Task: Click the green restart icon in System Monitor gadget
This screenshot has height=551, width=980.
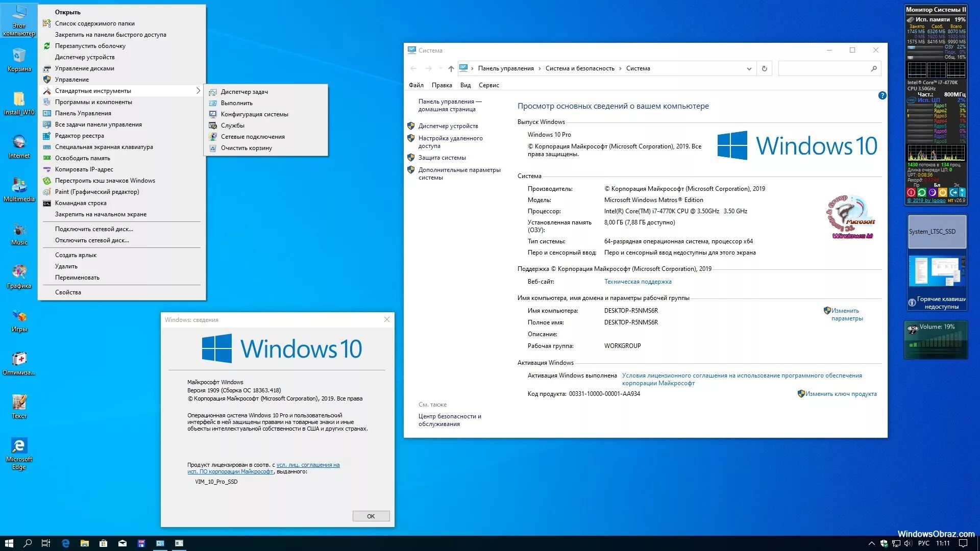Action: point(922,192)
